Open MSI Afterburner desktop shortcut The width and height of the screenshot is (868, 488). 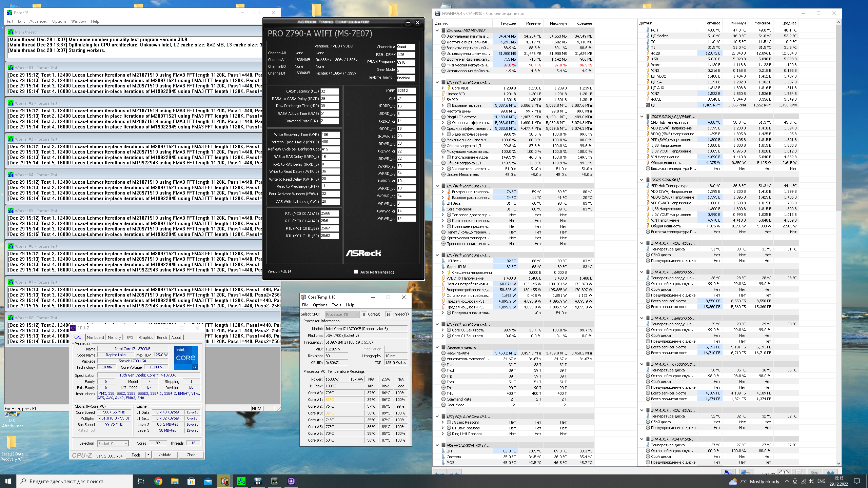(x=12, y=420)
